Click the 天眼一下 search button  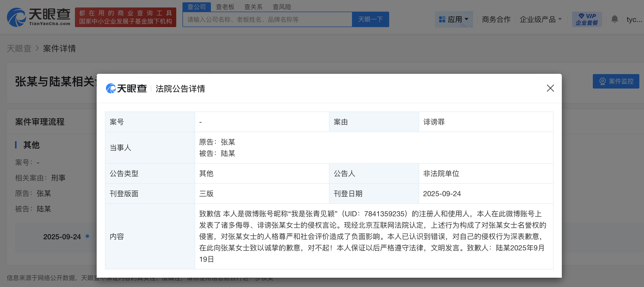[370, 19]
